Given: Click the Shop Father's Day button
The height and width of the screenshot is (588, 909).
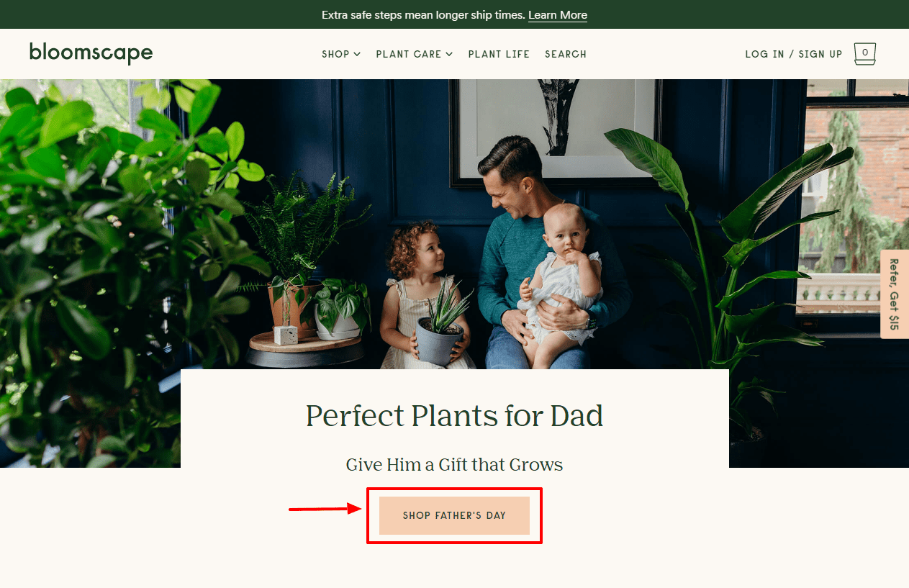Looking at the screenshot, I should (454, 515).
